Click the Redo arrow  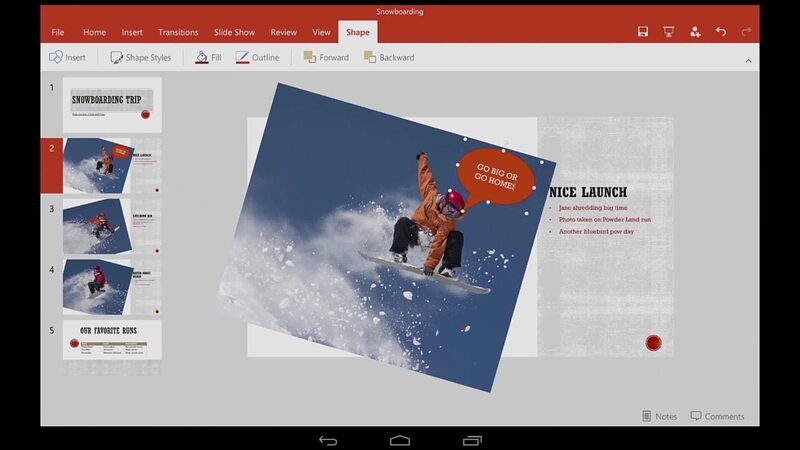coord(746,32)
